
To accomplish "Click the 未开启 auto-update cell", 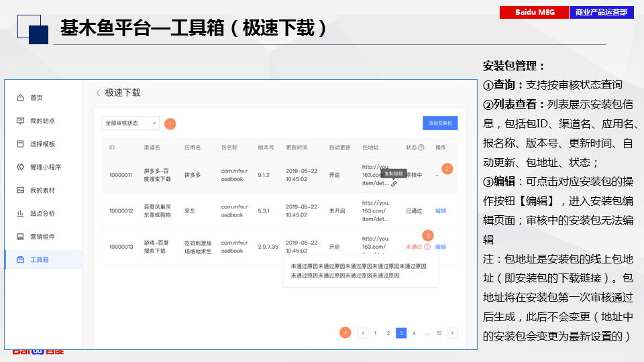I will click(x=337, y=211).
